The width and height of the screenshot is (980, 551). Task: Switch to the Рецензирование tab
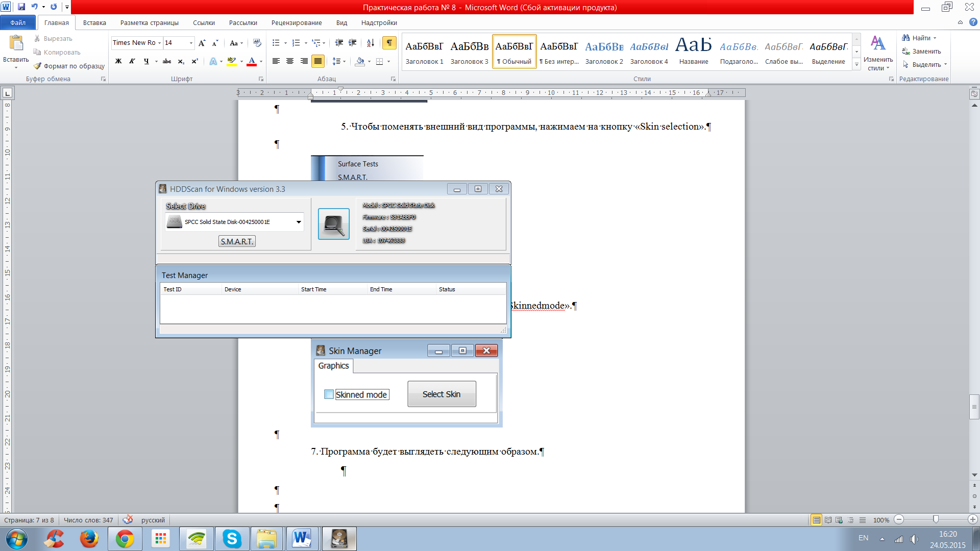(x=297, y=22)
